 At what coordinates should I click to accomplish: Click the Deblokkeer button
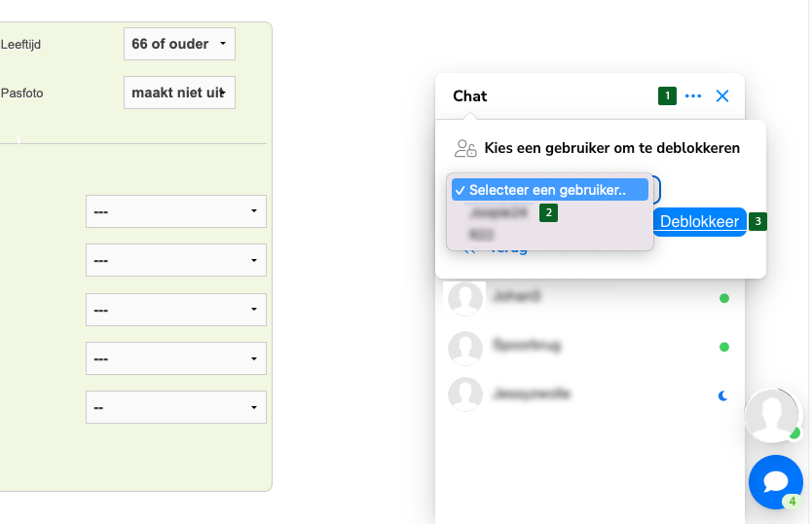(x=699, y=222)
